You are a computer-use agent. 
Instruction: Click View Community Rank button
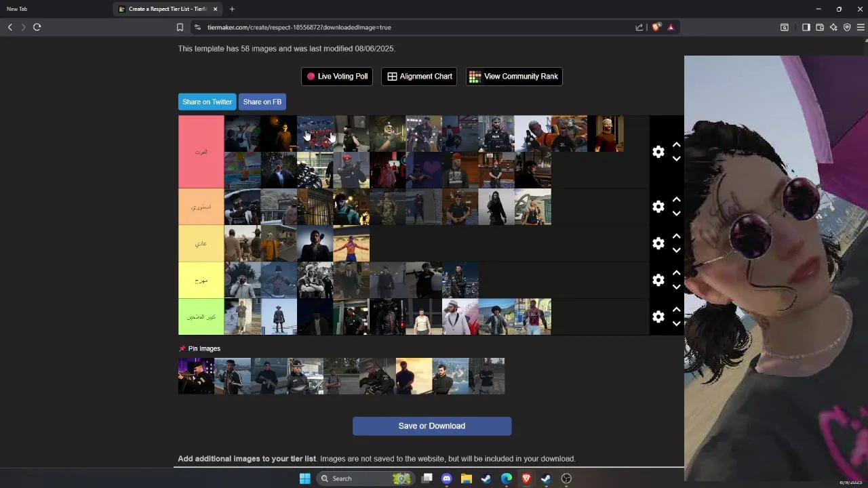tap(514, 77)
